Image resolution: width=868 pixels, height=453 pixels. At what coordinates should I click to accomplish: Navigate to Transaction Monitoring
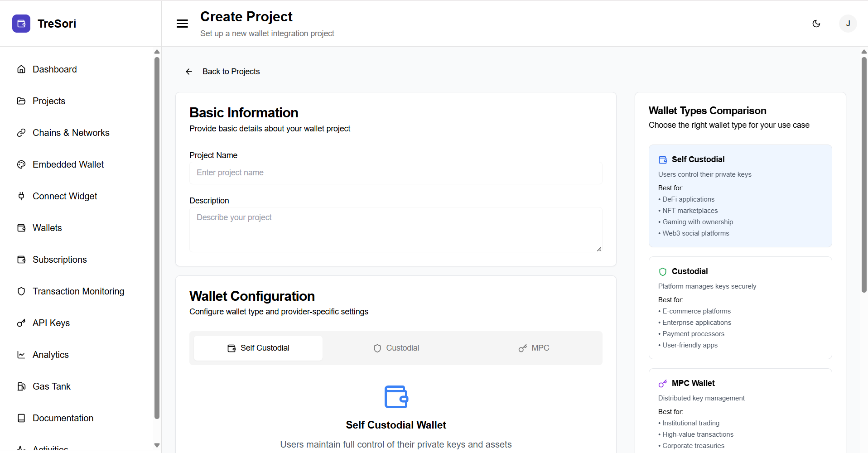point(78,291)
